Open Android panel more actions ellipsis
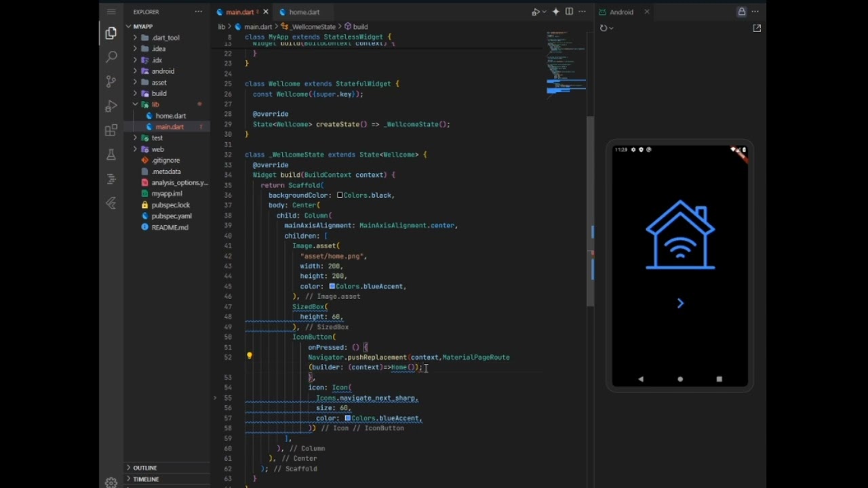This screenshot has height=488, width=868. 755,12
